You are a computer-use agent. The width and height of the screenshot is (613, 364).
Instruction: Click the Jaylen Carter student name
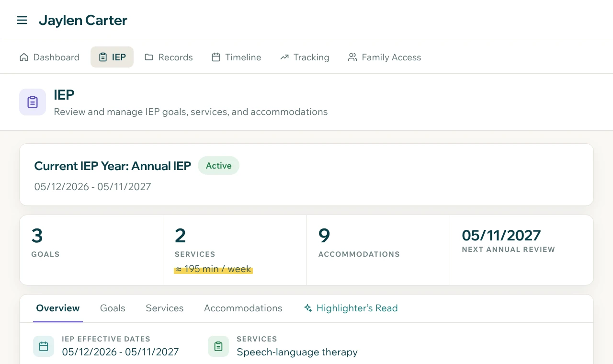pos(83,20)
